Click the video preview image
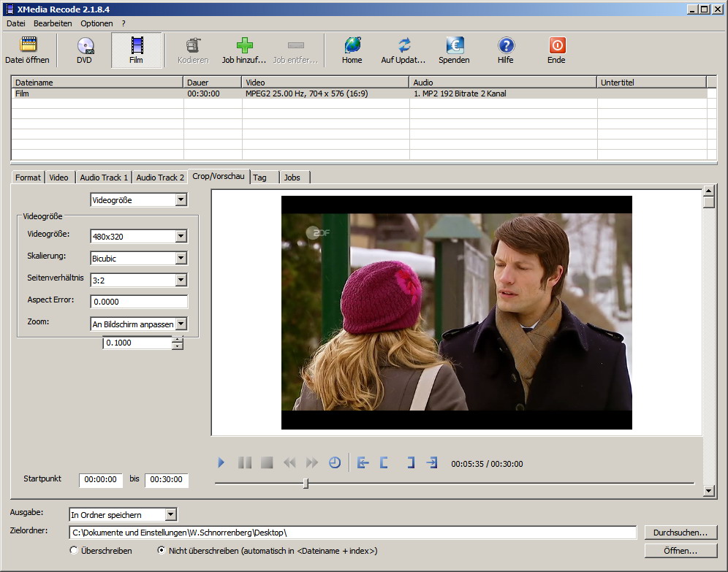 [456, 312]
